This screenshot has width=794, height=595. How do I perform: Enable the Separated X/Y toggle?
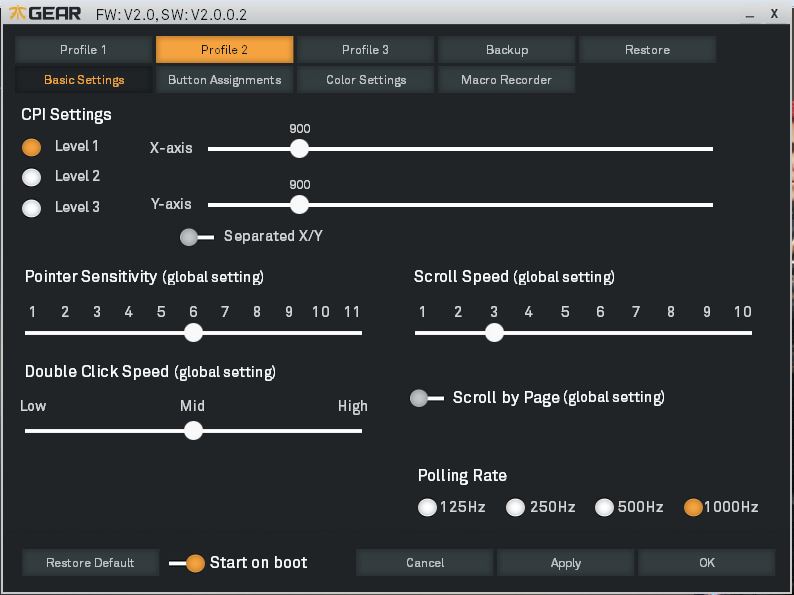tap(196, 237)
